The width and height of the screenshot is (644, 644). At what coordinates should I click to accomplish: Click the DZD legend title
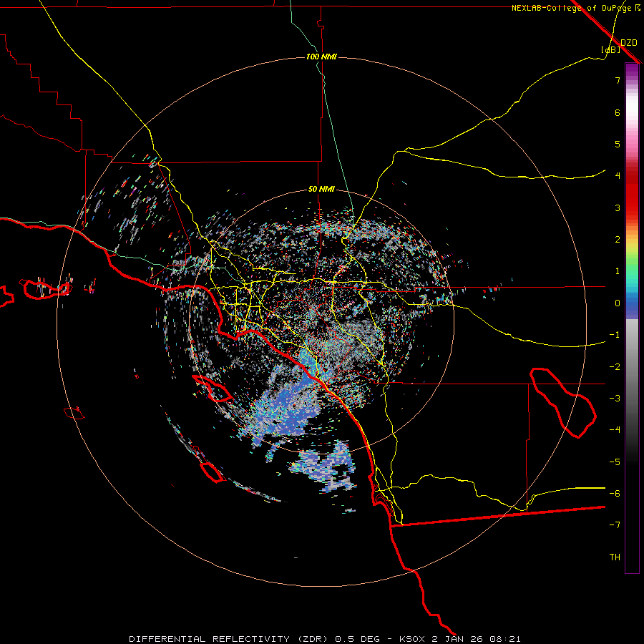[x=629, y=43]
